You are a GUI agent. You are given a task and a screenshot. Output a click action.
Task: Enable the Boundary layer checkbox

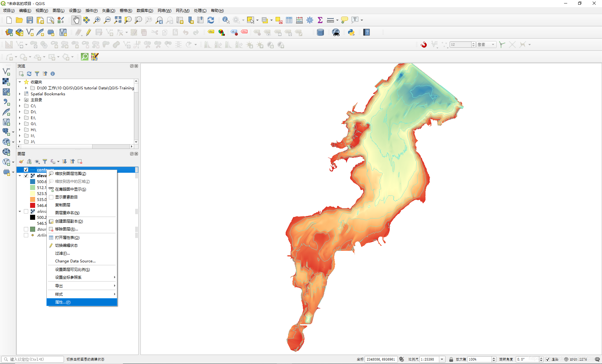tap(26, 229)
